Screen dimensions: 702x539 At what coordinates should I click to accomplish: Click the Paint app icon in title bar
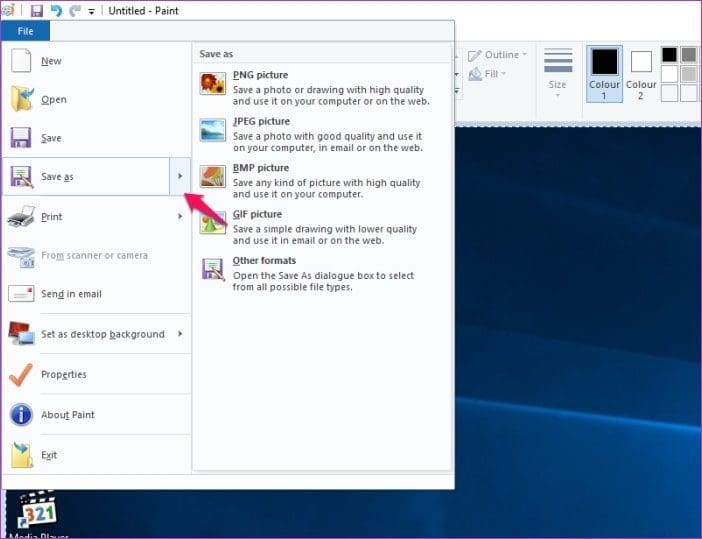[8, 10]
